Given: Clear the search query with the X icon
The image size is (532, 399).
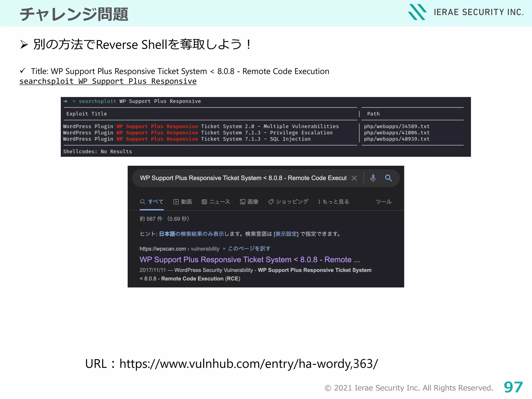Looking at the screenshot, I should 354,178.
